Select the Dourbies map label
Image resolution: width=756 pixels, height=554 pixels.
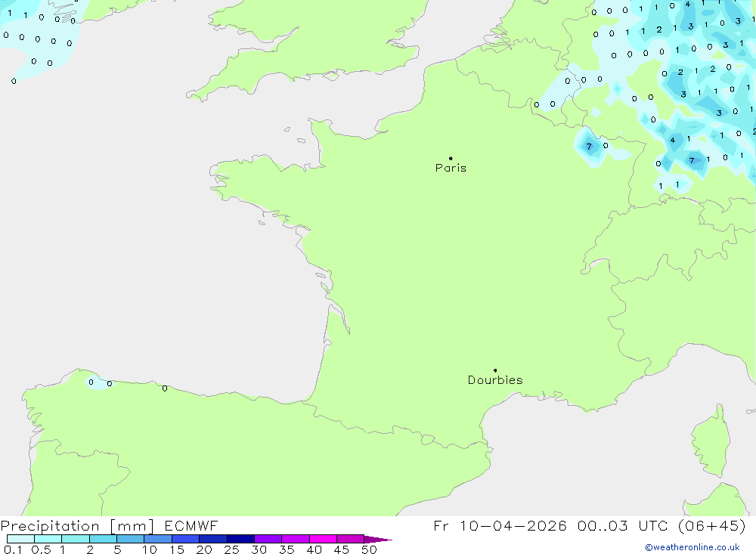(x=495, y=380)
